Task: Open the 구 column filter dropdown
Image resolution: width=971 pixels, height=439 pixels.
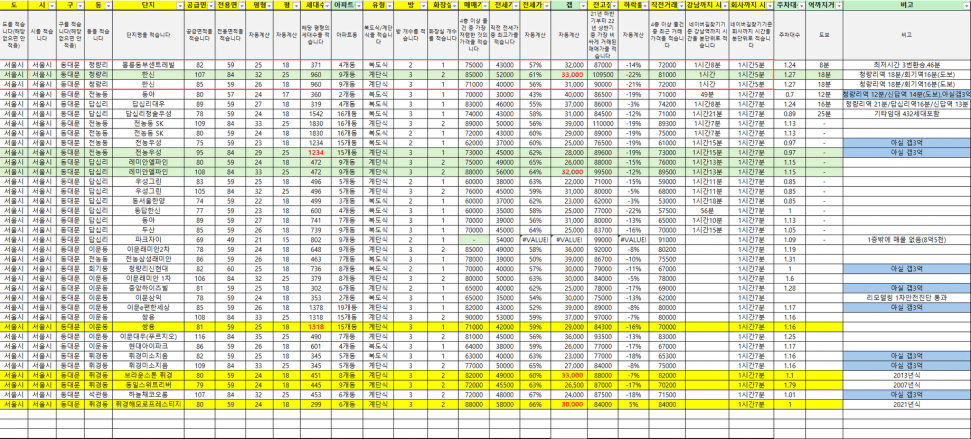Action: click(x=79, y=5)
